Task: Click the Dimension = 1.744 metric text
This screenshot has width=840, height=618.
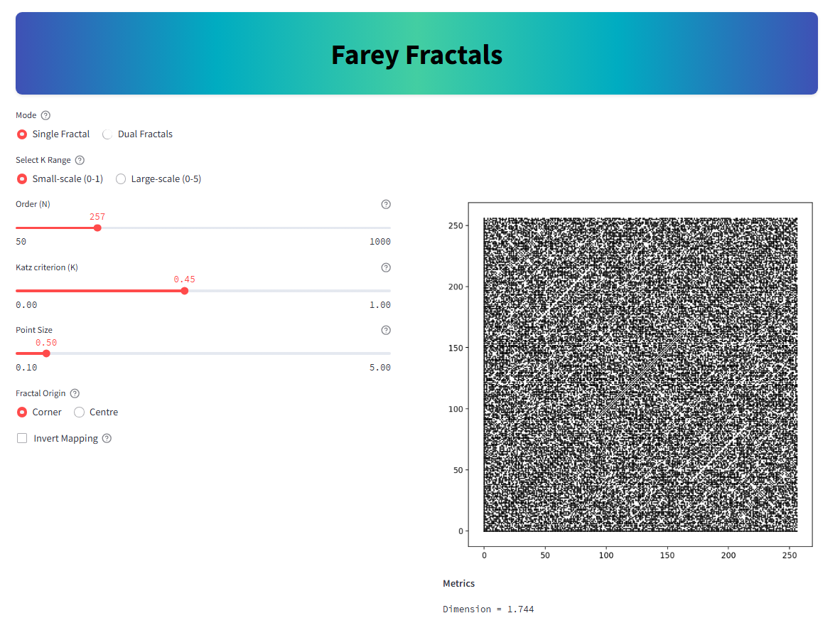Action: pos(488,609)
